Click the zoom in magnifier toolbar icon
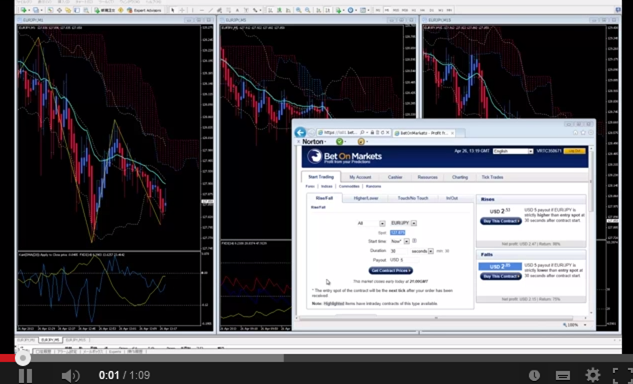The width and height of the screenshot is (633, 384). (x=299, y=10)
